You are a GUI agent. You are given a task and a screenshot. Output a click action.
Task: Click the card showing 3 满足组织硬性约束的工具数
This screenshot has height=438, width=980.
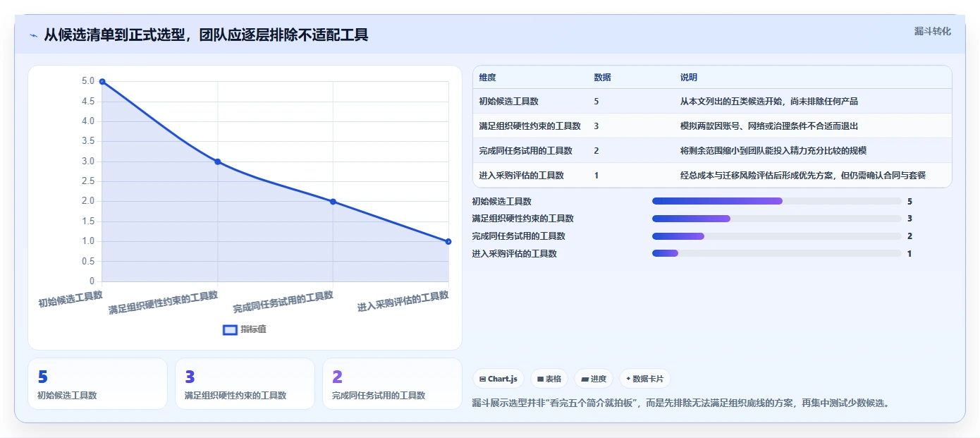click(245, 384)
